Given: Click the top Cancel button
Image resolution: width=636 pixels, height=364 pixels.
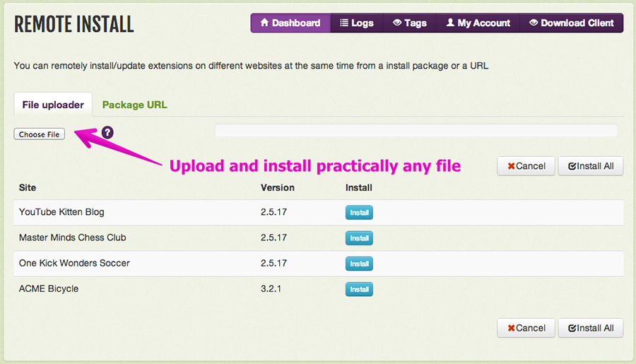Looking at the screenshot, I should (x=526, y=166).
